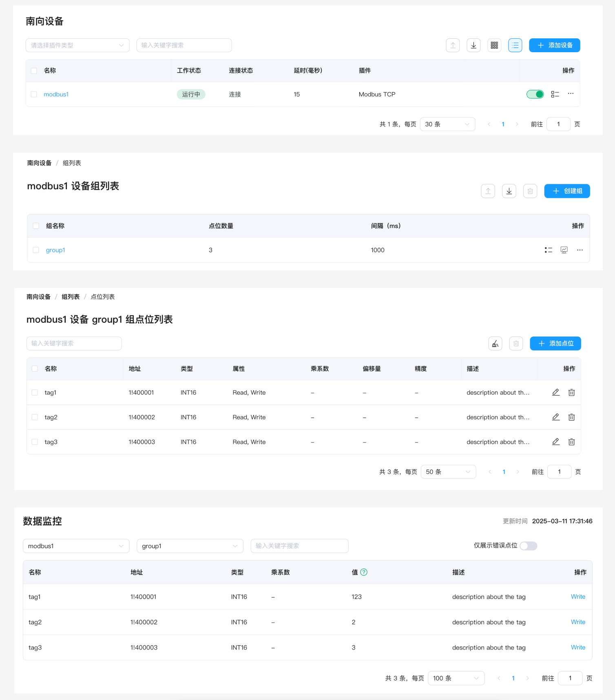Focus the tag list keyword search field
The width and height of the screenshot is (615, 700).
[x=74, y=343]
